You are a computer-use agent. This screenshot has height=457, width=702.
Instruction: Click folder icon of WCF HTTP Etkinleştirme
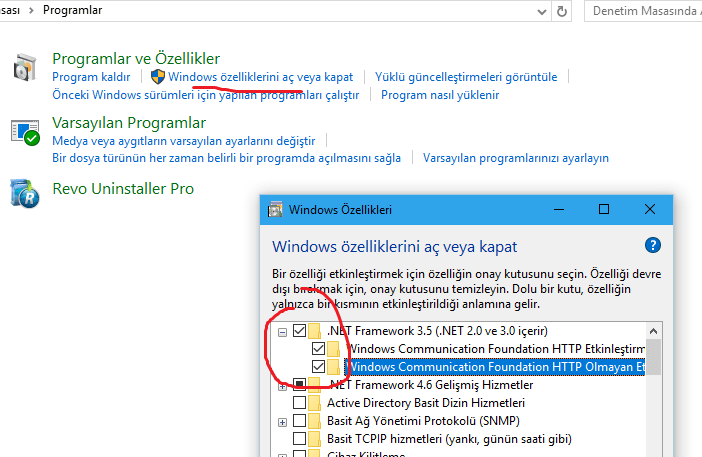[334, 349]
